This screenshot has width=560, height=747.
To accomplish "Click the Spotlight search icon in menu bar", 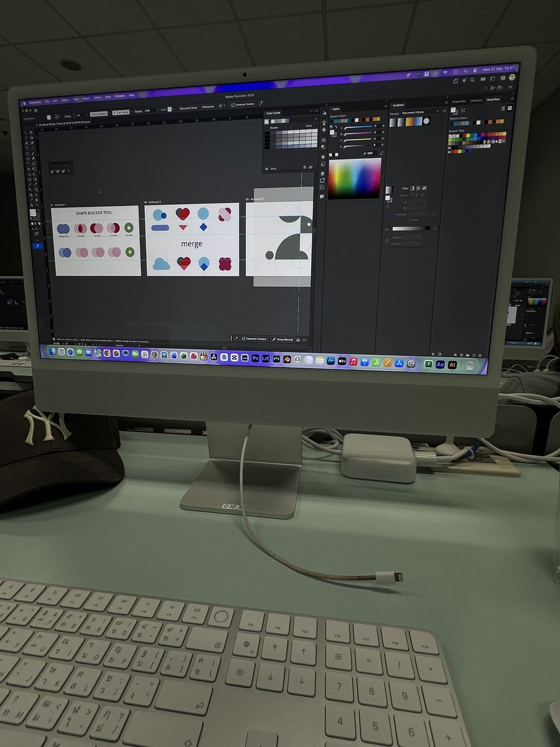I will [465, 71].
